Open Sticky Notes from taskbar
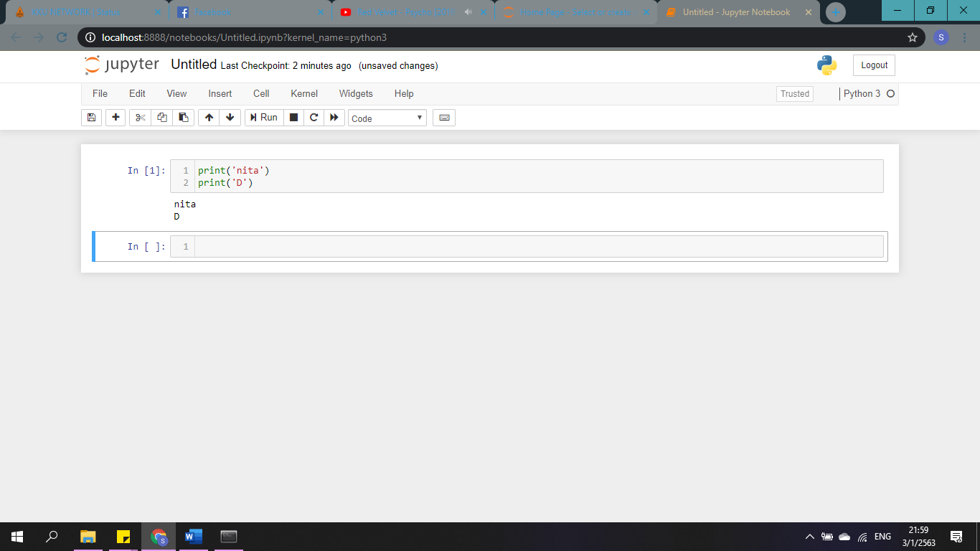The height and width of the screenshot is (551, 980). tap(123, 537)
